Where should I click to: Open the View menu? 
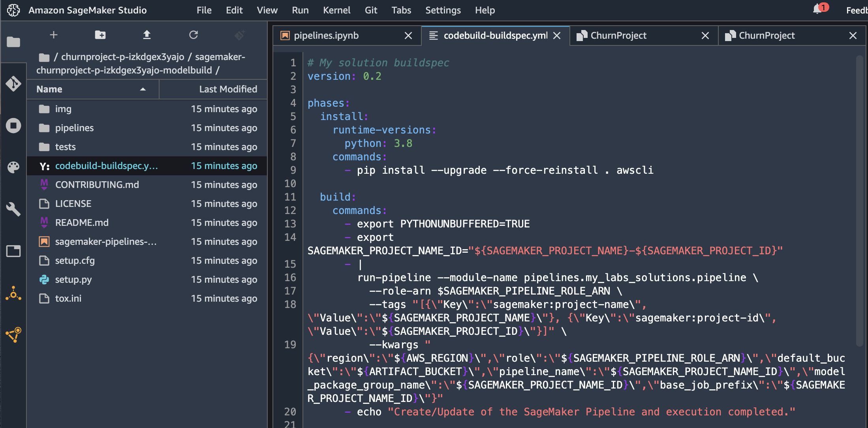(267, 10)
